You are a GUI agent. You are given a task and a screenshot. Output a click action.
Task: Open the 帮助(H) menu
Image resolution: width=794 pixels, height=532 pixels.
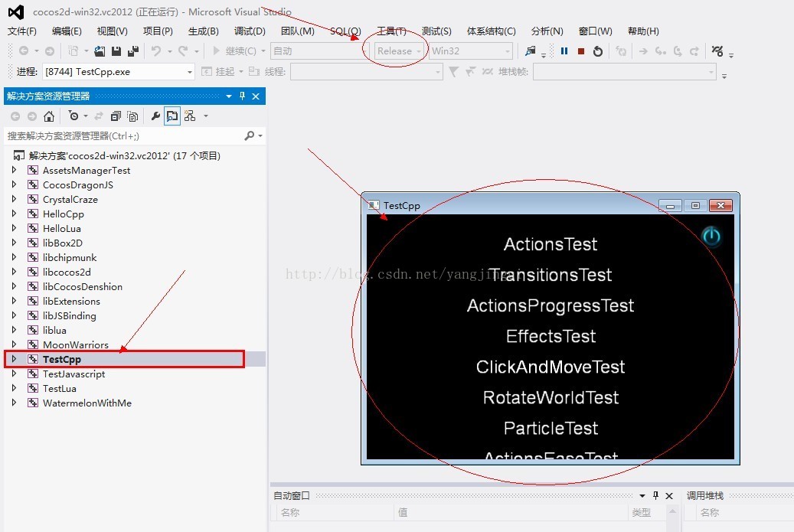tap(642, 31)
